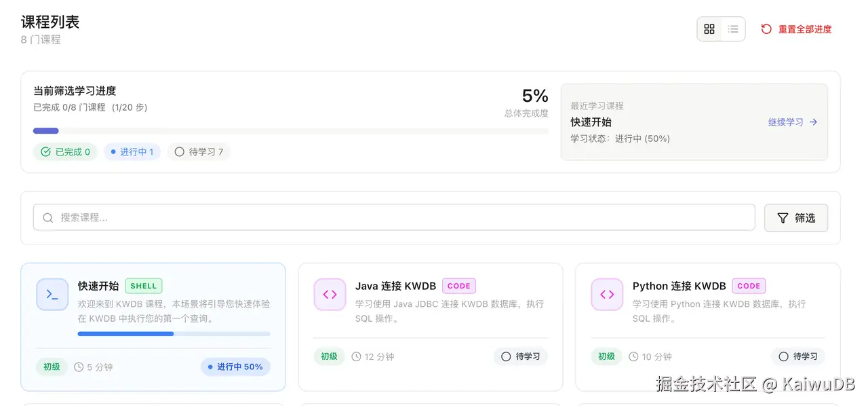Switch to grid view layout
The width and height of the screenshot is (868, 406).
(x=709, y=29)
